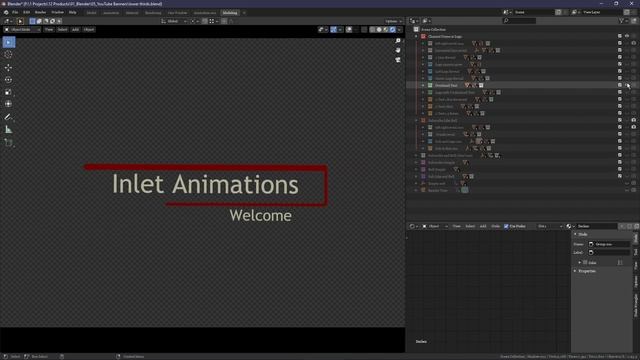Open the Slot dropdown in node editor
This screenshot has width=640, height=360.
pyautogui.click(x=550, y=226)
